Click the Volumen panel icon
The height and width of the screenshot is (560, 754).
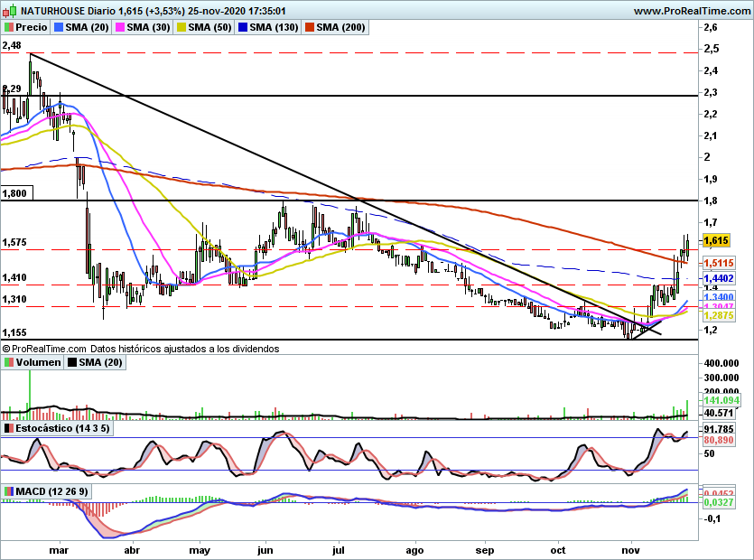9,362
